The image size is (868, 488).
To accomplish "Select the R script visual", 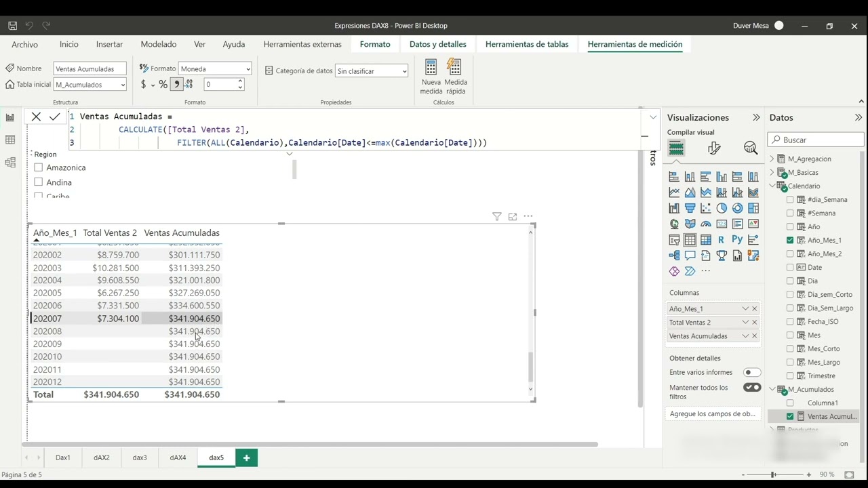I will click(722, 240).
